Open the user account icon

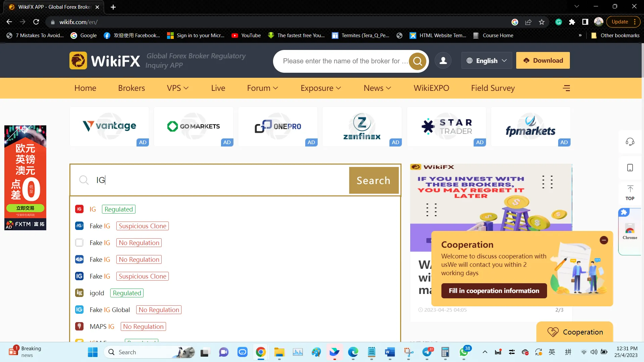[443, 61]
